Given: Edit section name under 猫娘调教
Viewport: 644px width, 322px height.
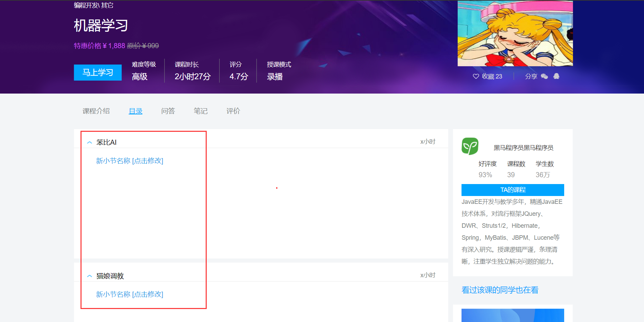Looking at the screenshot, I should coord(130,294).
